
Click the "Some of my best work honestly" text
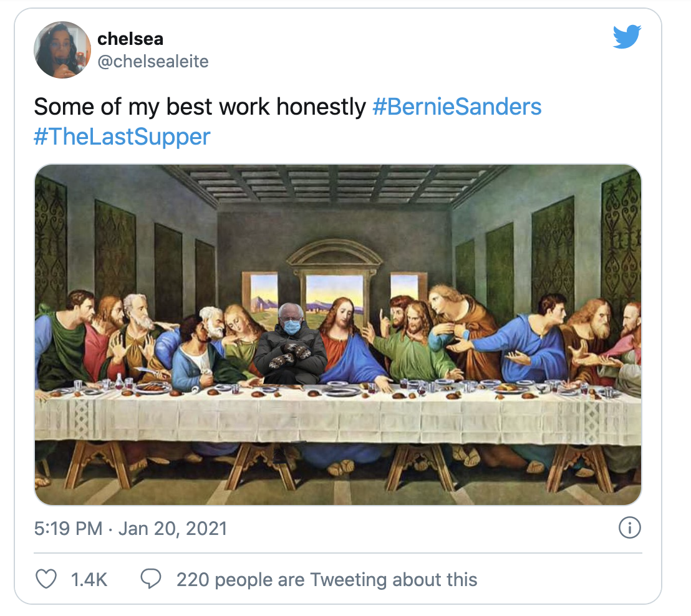(x=200, y=107)
